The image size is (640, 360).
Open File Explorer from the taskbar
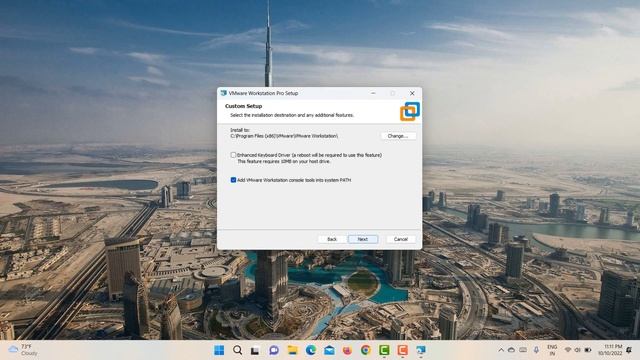(x=292, y=350)
